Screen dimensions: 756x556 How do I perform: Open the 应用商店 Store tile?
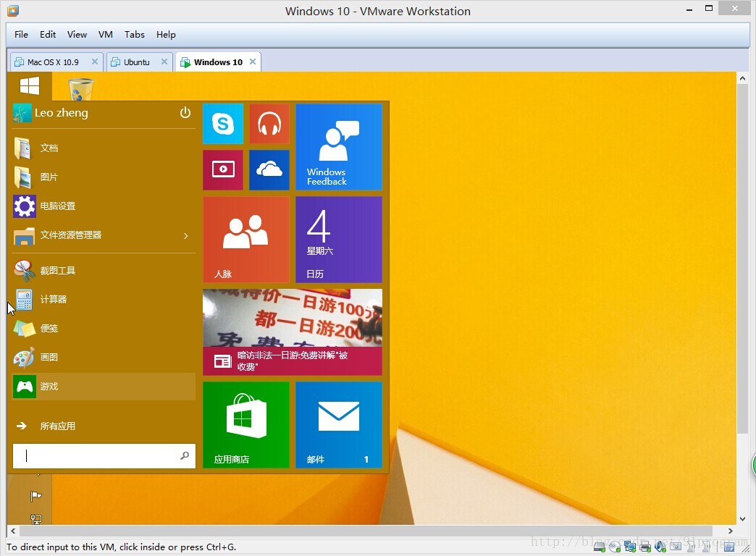coord(245,424)
